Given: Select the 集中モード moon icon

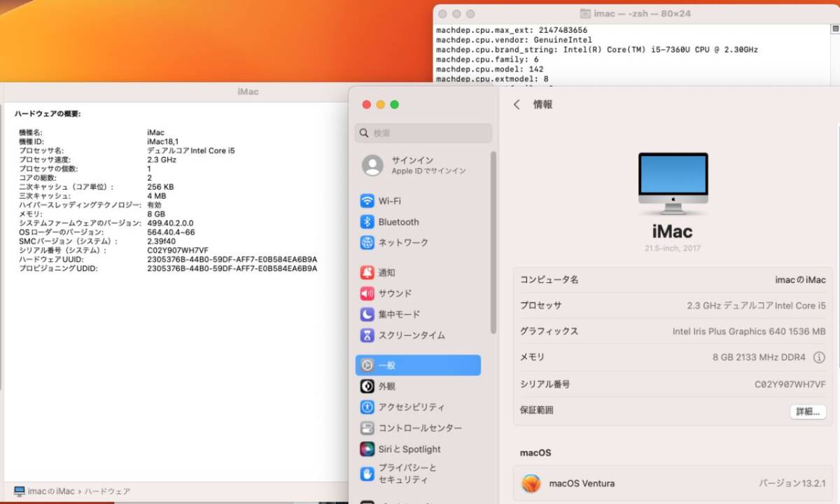Looking at the screenshot, I should tap(367, 314).
